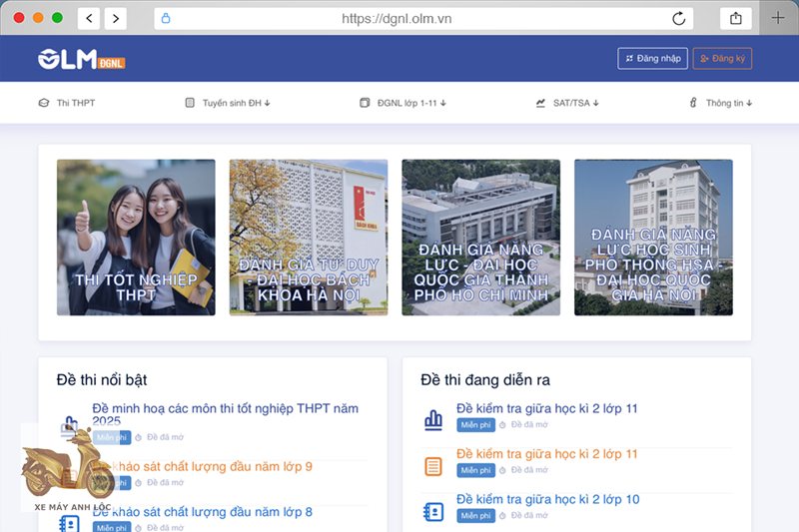Image resolution: width=799 pixels, height=532 pixels.
Task: Open the Thông tin menu label
Action: (x=725, y=103)
